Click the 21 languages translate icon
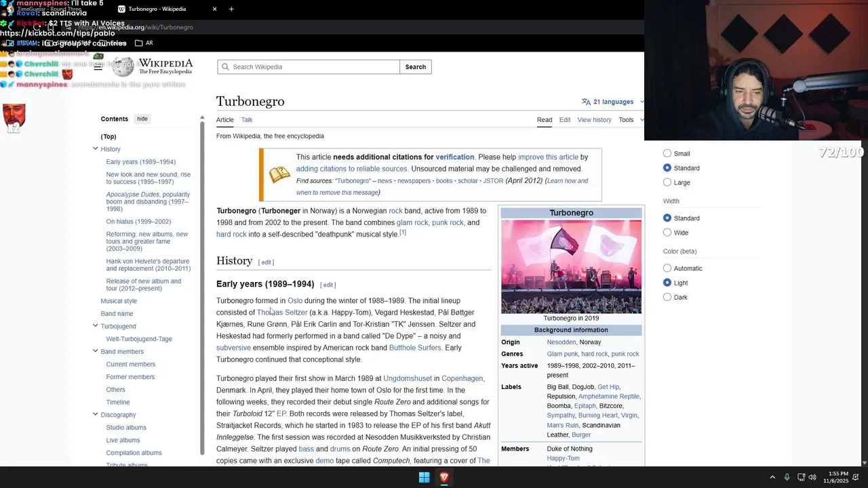Image resolution: width=868 pixels, height=488 pixels. (x=586, y=102)
